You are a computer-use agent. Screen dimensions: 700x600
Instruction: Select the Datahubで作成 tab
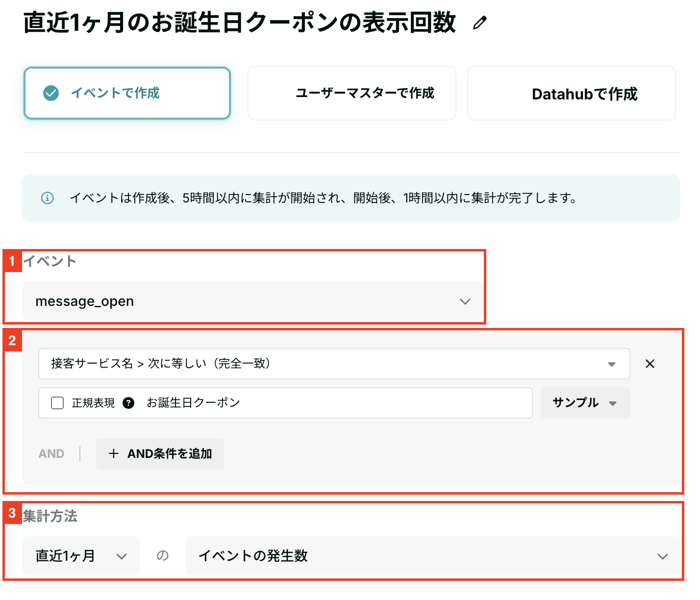point(572,93)
